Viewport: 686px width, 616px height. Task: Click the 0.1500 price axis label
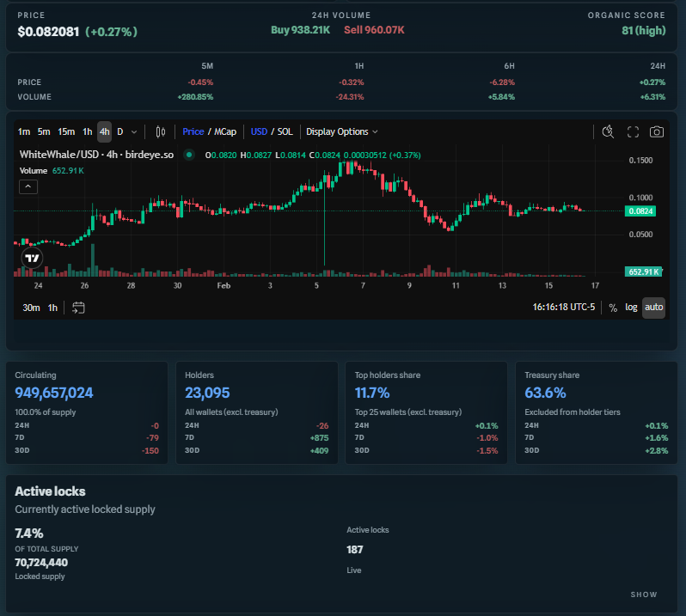click(640, 161)
